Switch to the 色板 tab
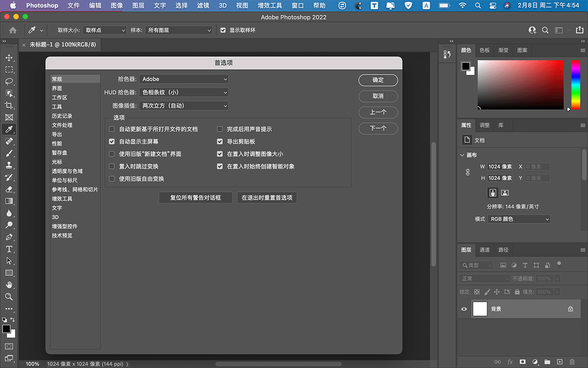 click(x=485, y=50)
